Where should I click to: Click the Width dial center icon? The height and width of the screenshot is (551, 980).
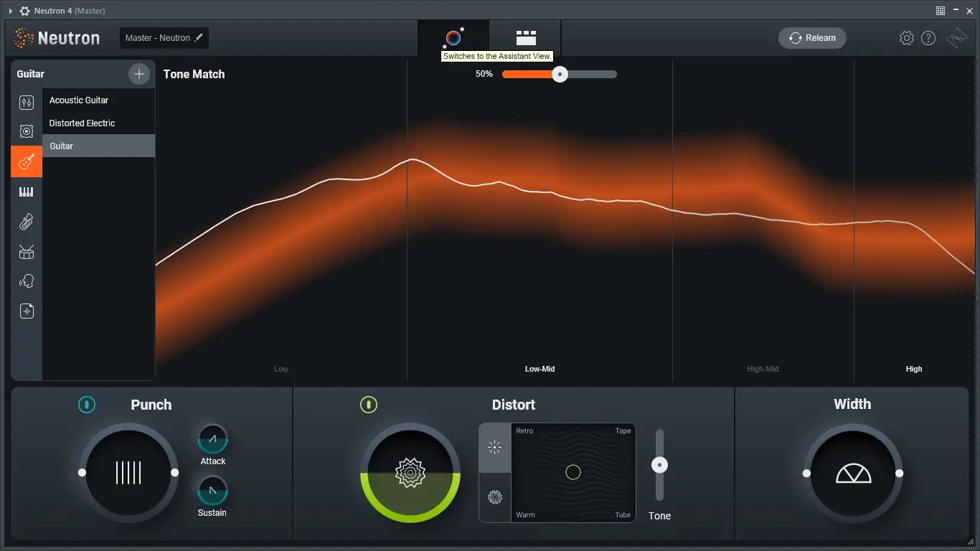853,473
